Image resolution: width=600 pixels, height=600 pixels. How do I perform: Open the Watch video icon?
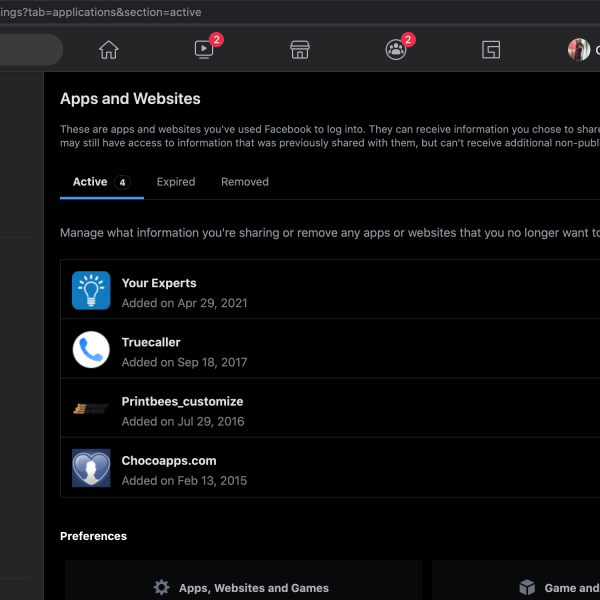(204, 50)
